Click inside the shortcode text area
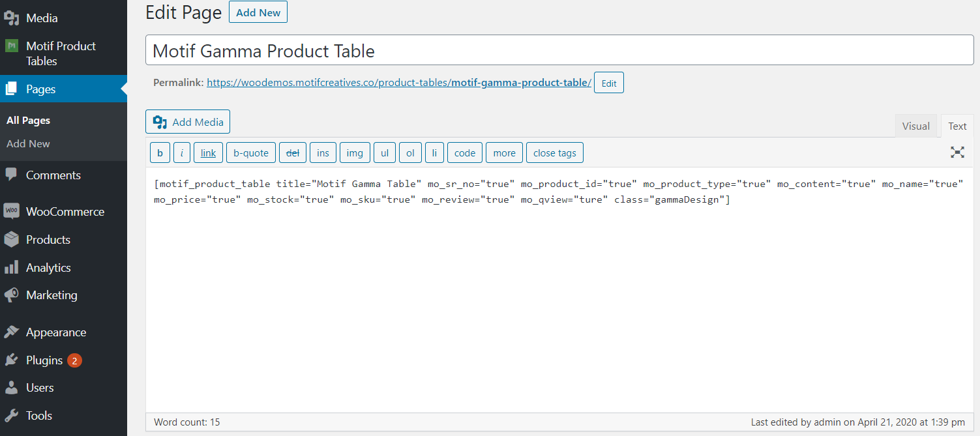980x436 pixels. click(x=559, y=289)
